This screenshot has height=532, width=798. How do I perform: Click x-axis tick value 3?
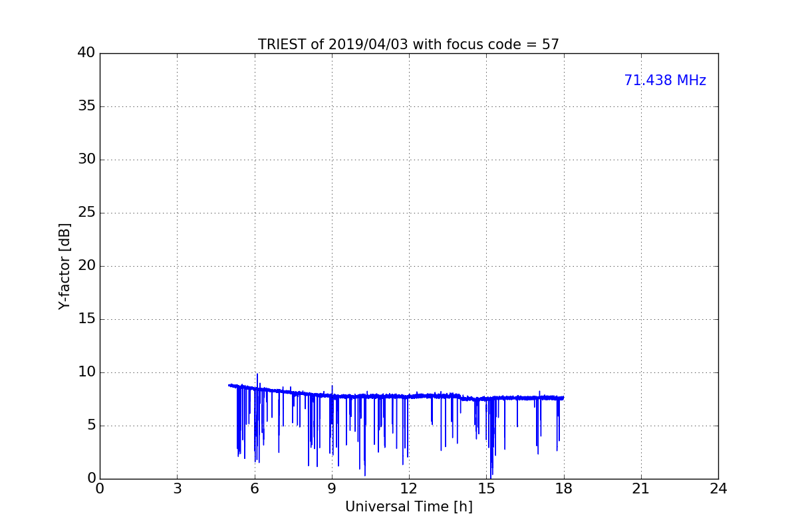tap(177, 489)
